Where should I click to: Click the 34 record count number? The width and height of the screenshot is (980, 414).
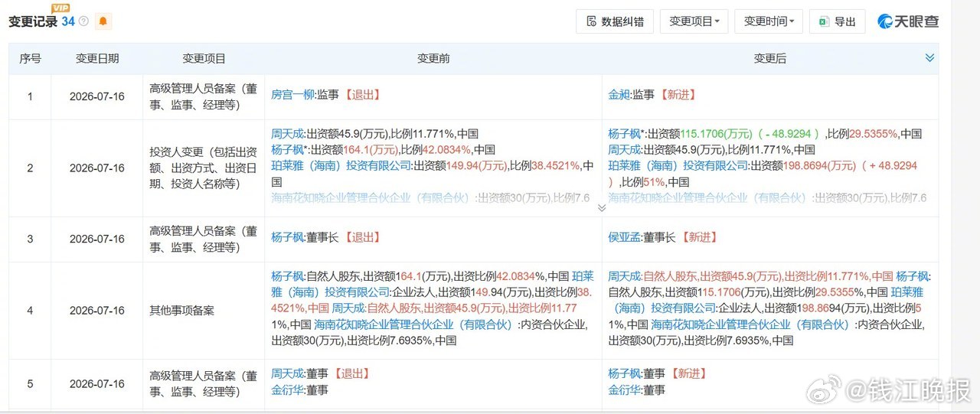pyautogui.click(x=68, y=21)
